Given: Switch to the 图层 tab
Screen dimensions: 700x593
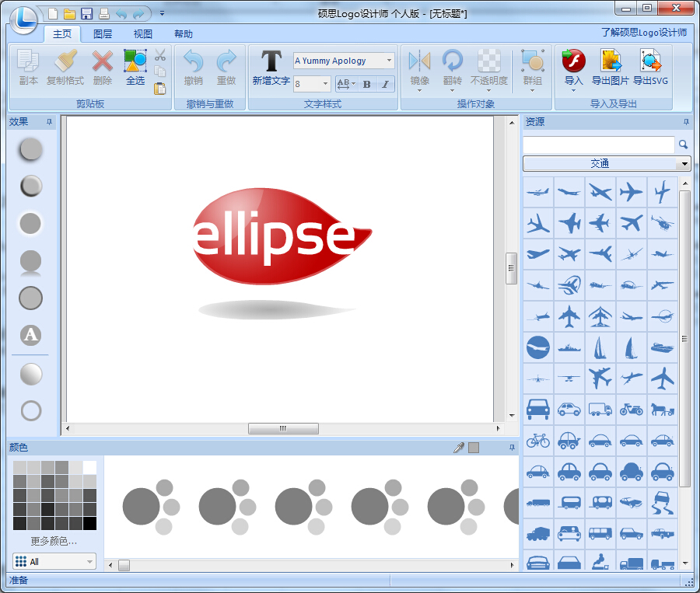Looking at the screenshot, I should pos(103,34).
